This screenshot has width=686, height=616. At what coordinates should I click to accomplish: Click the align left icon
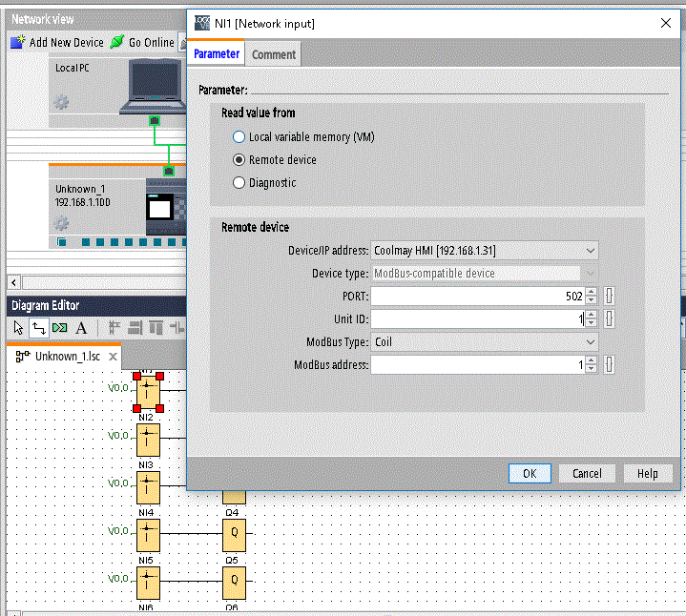point(114,327)
